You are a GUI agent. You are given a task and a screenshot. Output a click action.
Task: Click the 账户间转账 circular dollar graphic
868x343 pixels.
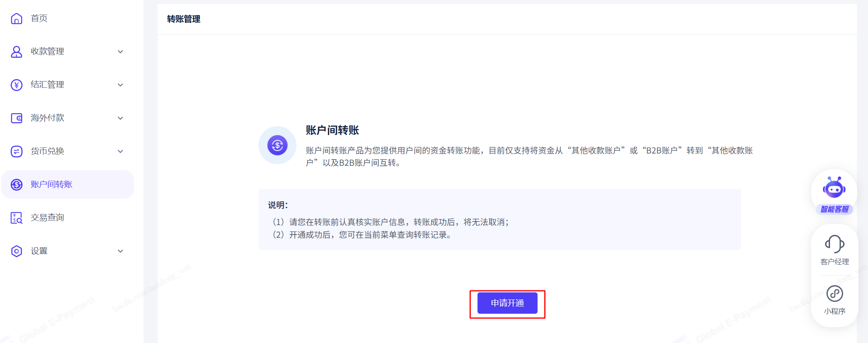pos(277,145)
